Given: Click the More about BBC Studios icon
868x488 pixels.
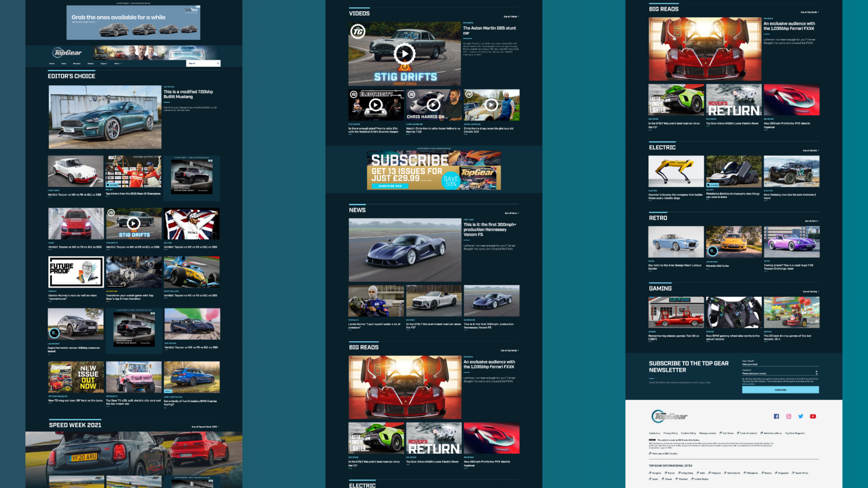Looking at the screenshot, I should [650, 454].
